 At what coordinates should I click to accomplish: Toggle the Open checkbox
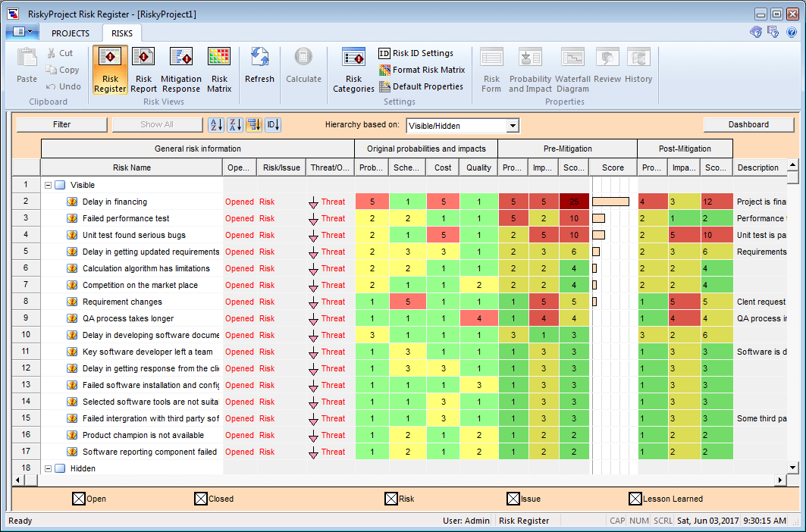79,499
